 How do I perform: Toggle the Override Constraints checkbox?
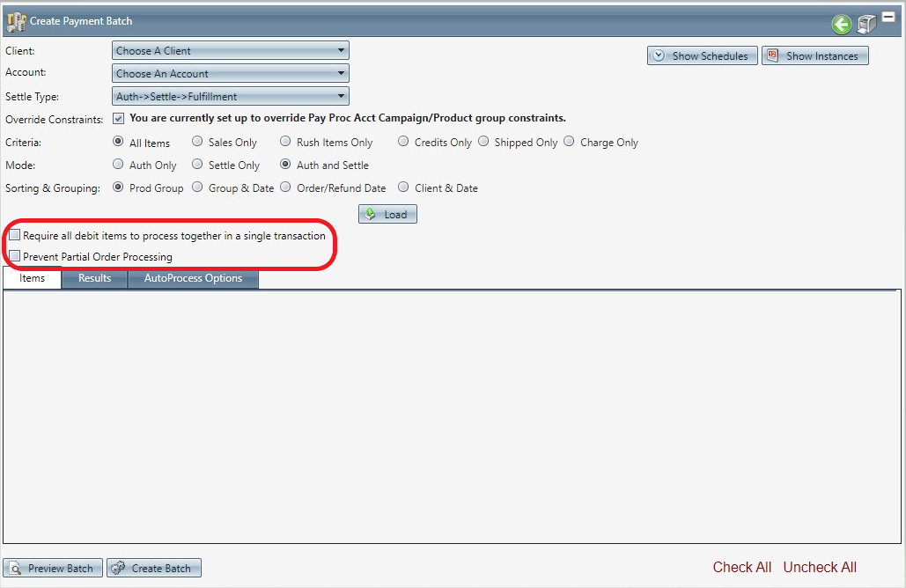click(119, 119)
